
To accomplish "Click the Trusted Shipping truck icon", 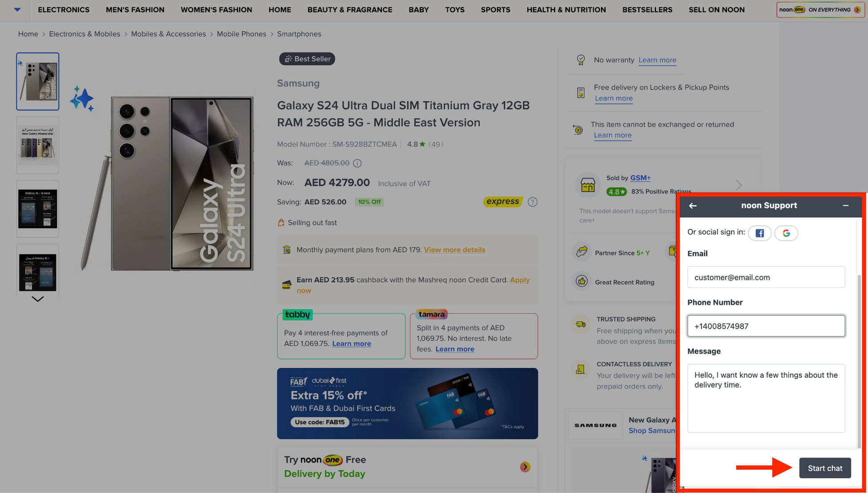I will tap(580, 325).
